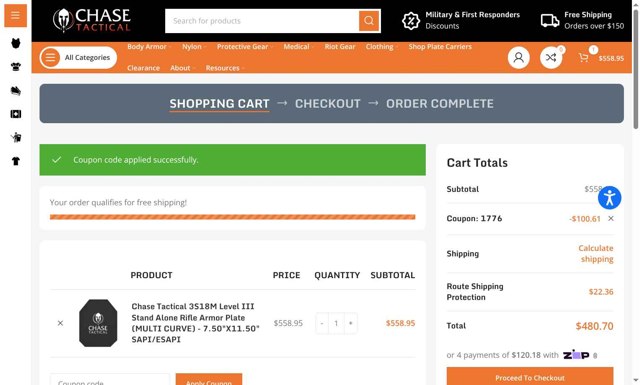This screenshot has width=640, height=385.
Task: Open the plate carrier sidebar icon
Action: (16, 67)
